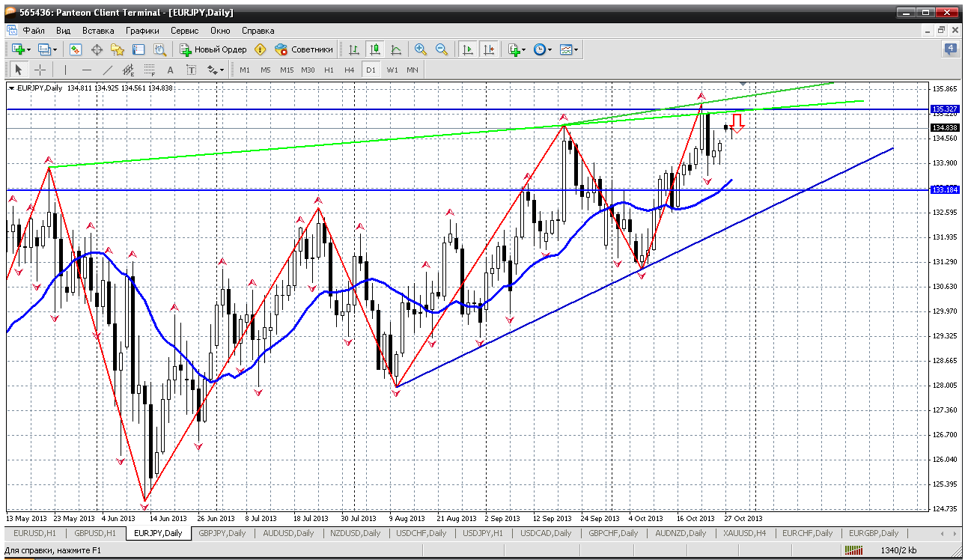Select the text tool marked A
965x560 pixels.
(171, 70)
